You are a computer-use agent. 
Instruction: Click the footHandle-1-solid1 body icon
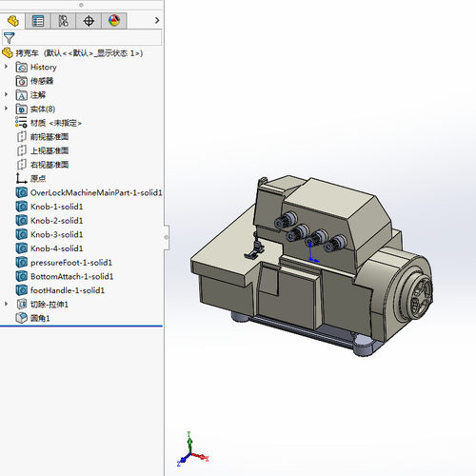tap(22, 290)
